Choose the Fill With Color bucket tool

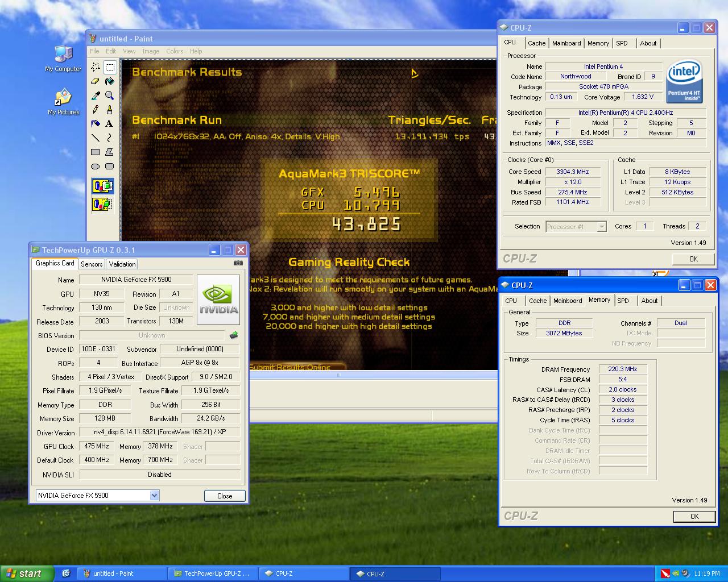point(110,81)
